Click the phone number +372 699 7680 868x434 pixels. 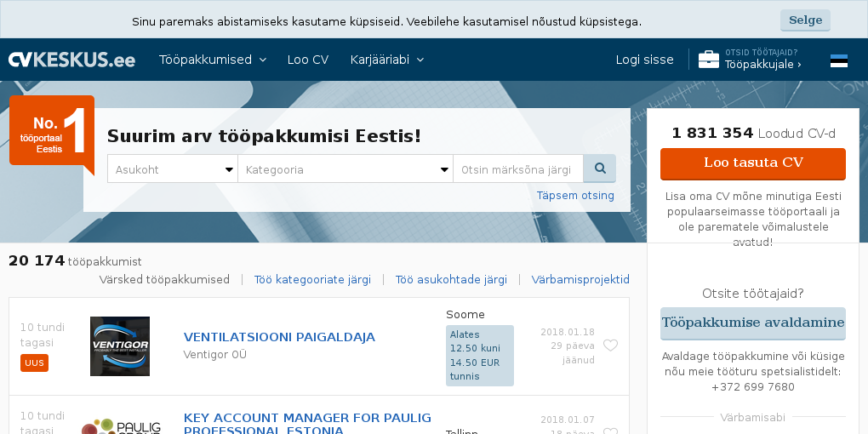point(753,387)
